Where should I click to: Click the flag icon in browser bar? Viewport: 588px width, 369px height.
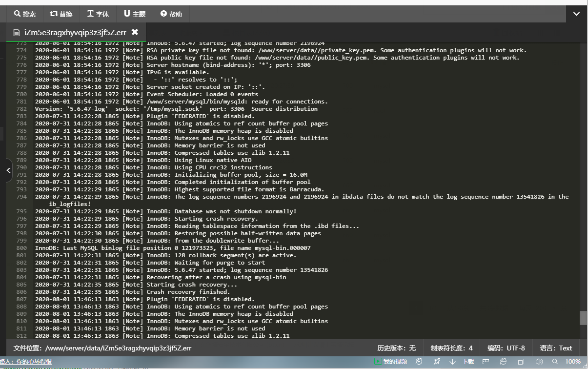click(x=486, y=362)
